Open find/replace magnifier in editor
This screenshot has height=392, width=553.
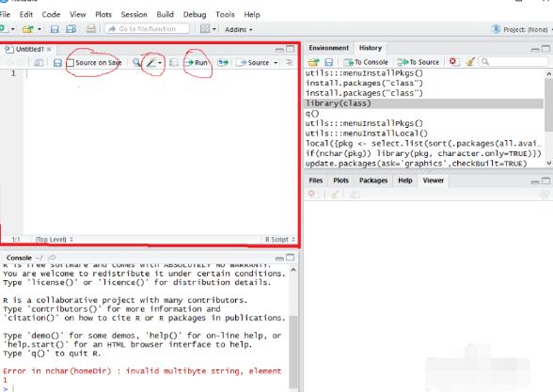[x=136, y=63]
